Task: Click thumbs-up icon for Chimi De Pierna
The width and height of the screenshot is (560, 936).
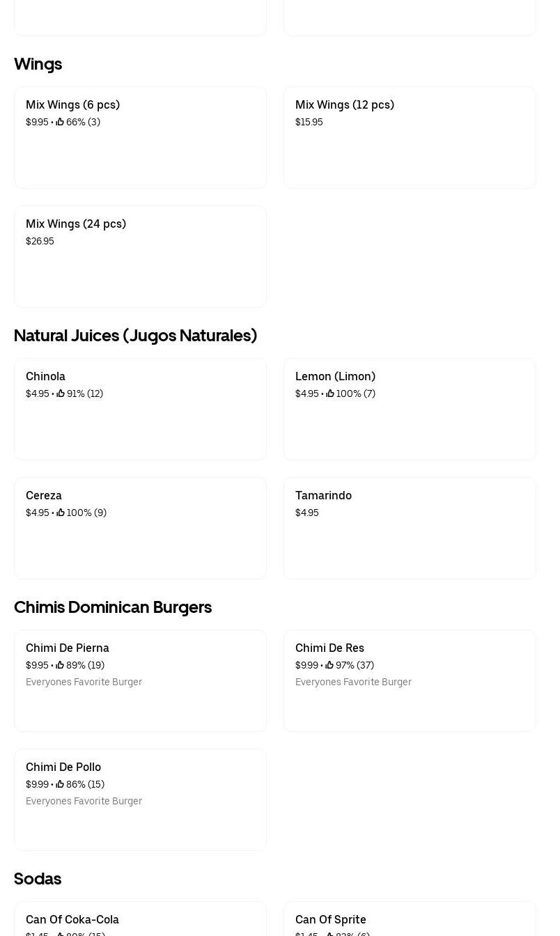Action: click(x=60, y=665)
